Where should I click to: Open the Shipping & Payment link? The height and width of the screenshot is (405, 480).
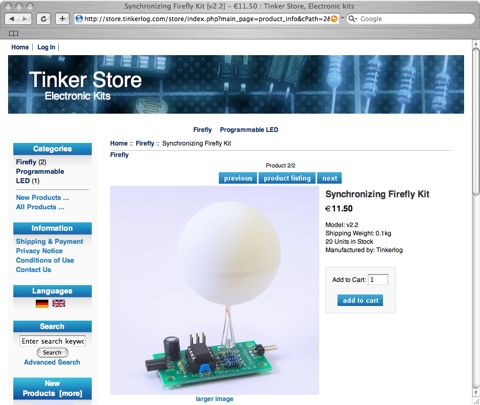[x=49, y=241]
